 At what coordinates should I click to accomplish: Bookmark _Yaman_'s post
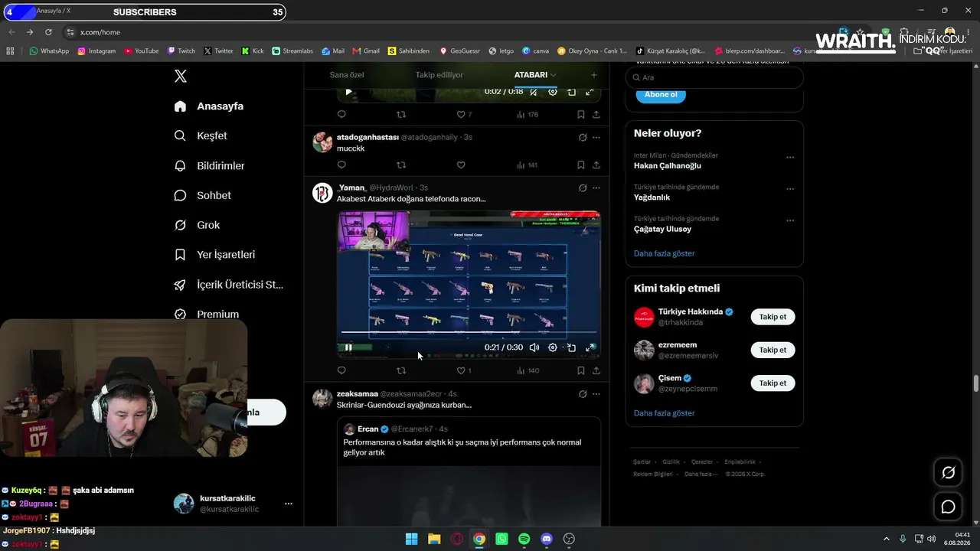(x=581, y=370)
